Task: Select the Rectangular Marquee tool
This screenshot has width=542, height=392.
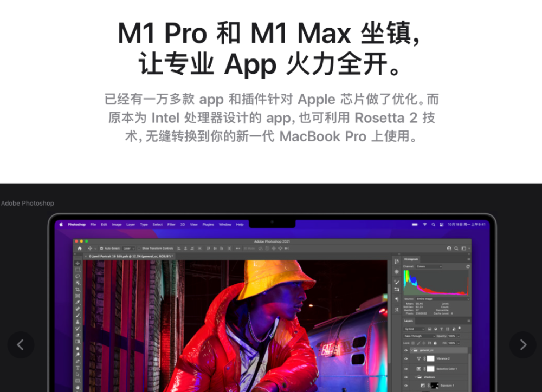Action: (x=78, y=270)
